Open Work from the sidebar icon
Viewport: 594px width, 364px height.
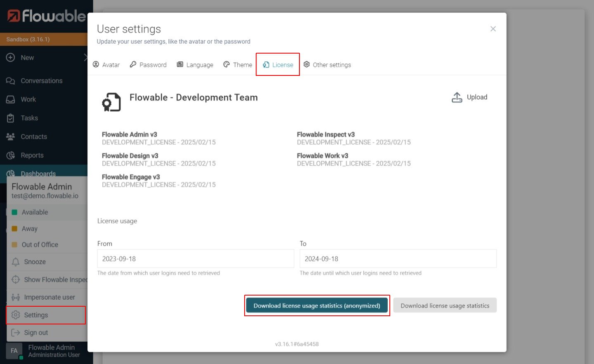[x=10, y=99]
